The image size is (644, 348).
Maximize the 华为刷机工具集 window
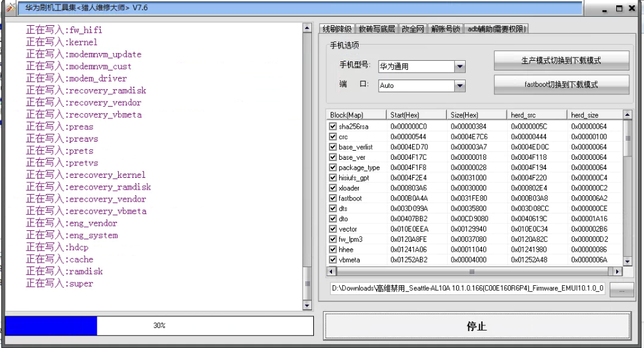(619, 8)
